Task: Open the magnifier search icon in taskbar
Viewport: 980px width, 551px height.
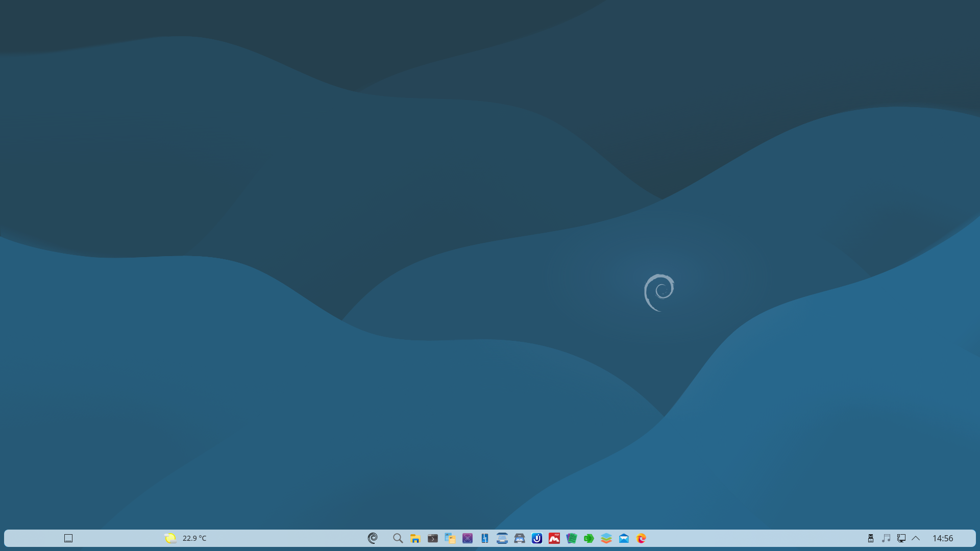Action: pos(398,538)
